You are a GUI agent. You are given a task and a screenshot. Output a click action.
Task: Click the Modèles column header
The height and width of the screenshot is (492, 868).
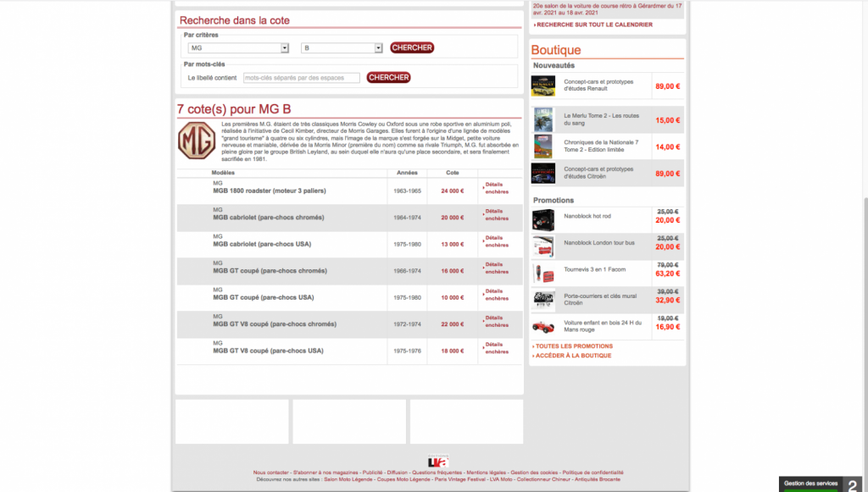223,173
